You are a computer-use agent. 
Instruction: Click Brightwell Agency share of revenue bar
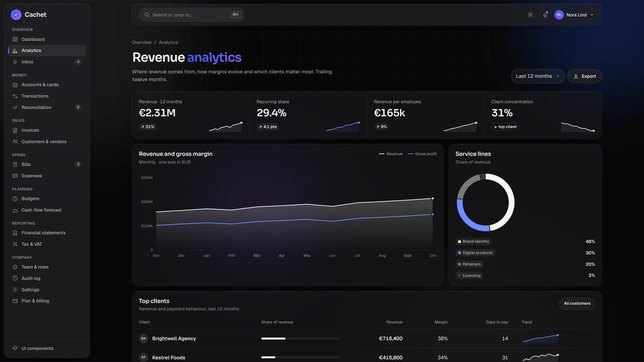coord(300,339)
